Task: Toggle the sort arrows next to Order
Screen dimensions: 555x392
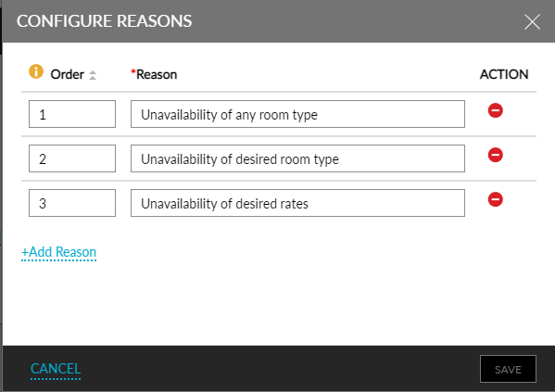Action: (x=93, y=75)
